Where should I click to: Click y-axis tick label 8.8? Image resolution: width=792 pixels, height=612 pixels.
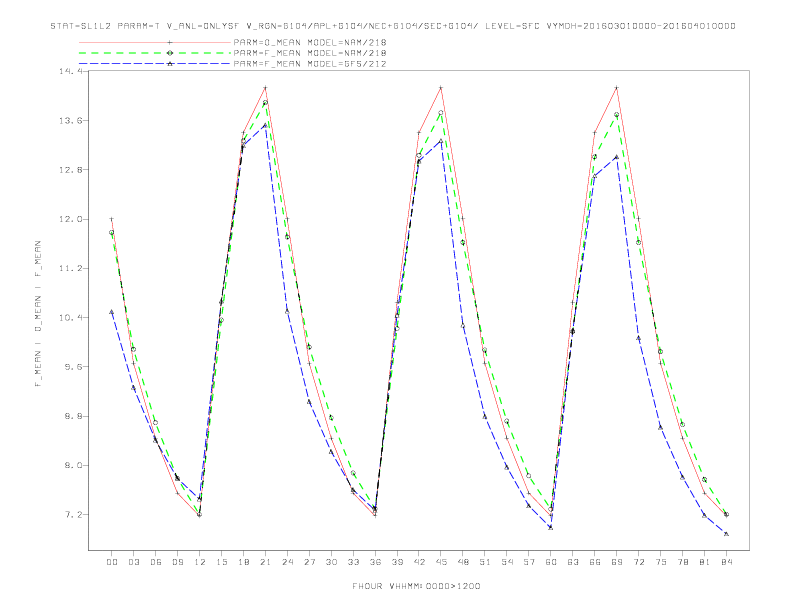[x=73, y=416]
